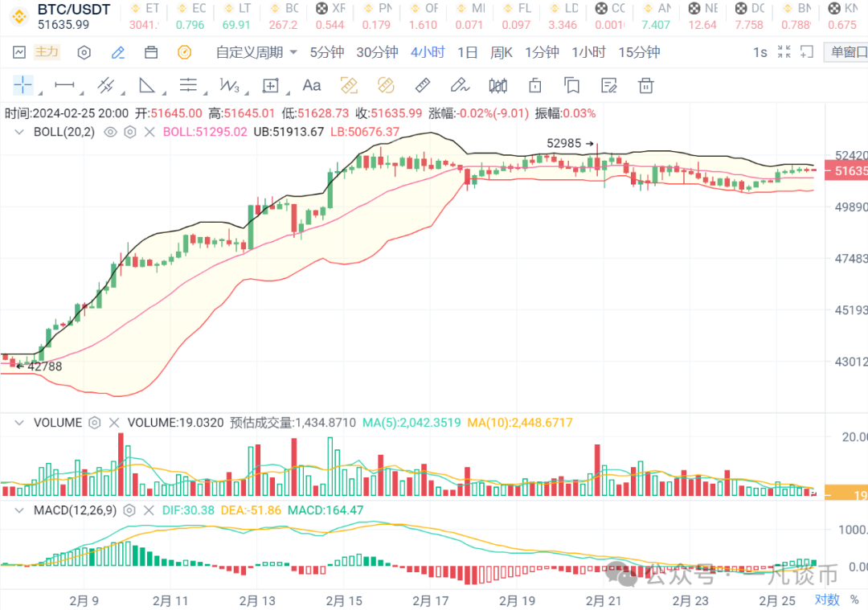868x610 pixels.
Task: Select the plain ruler measurement tool
Action: tap(423, 85)
